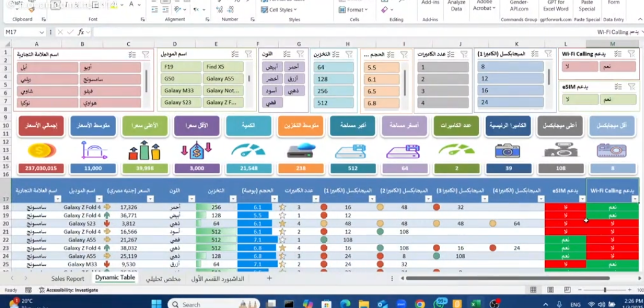Screen dimensions: 644x308
Task: Click the bar chart highest price icon
Action: click(145, 151)
